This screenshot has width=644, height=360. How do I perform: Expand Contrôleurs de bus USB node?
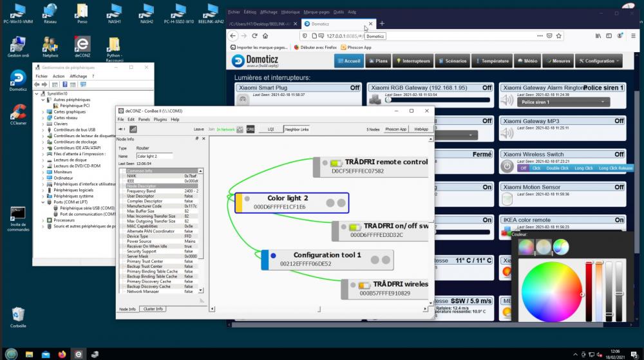point(43,129)
